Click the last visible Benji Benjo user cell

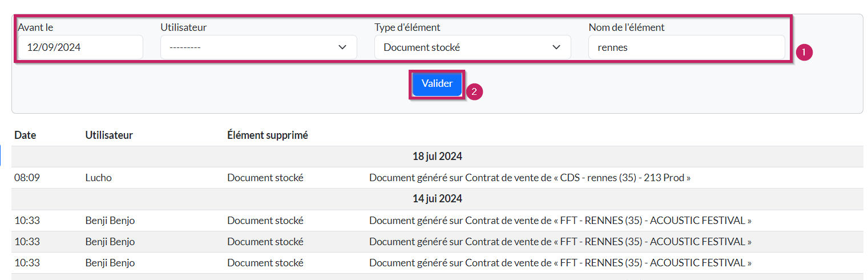click(110, 263)
